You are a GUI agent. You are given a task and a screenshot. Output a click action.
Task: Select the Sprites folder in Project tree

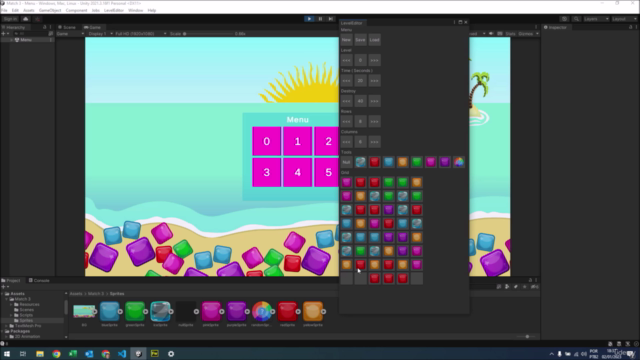coord(26,320)
